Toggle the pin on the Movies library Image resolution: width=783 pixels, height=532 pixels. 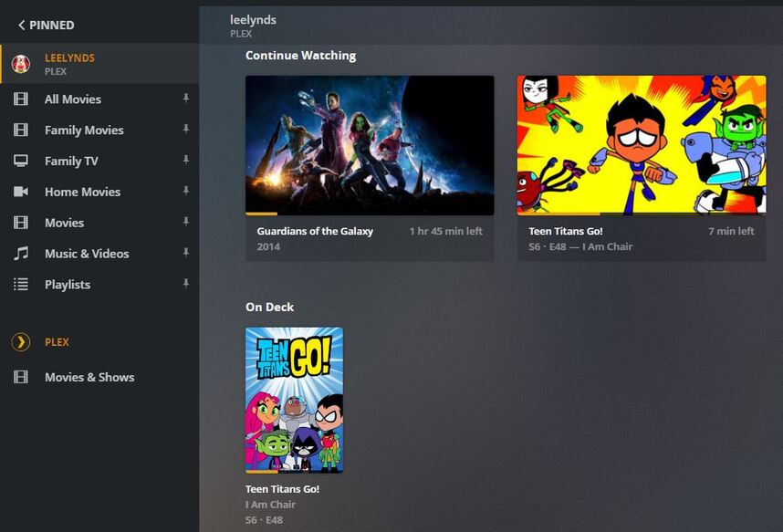pyautogui.click(x=186, y=222)
